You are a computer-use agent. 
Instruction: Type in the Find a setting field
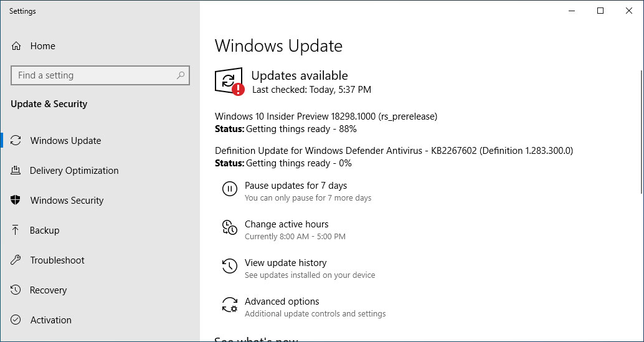click(x=93, y=75)
